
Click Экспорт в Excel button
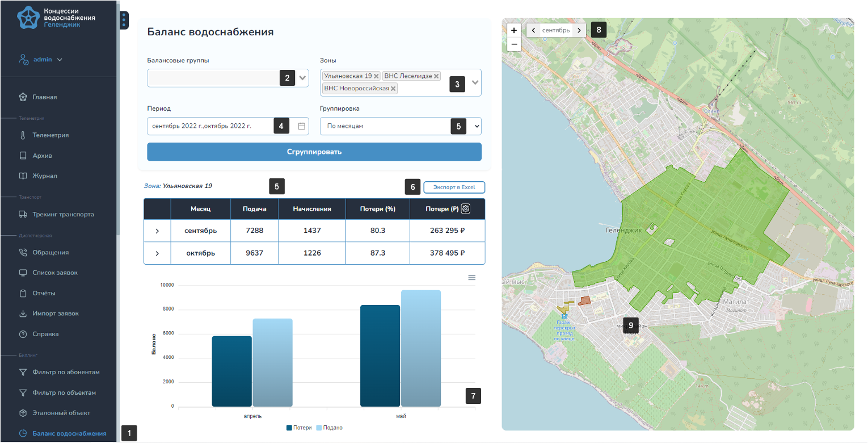click(454, 187)
